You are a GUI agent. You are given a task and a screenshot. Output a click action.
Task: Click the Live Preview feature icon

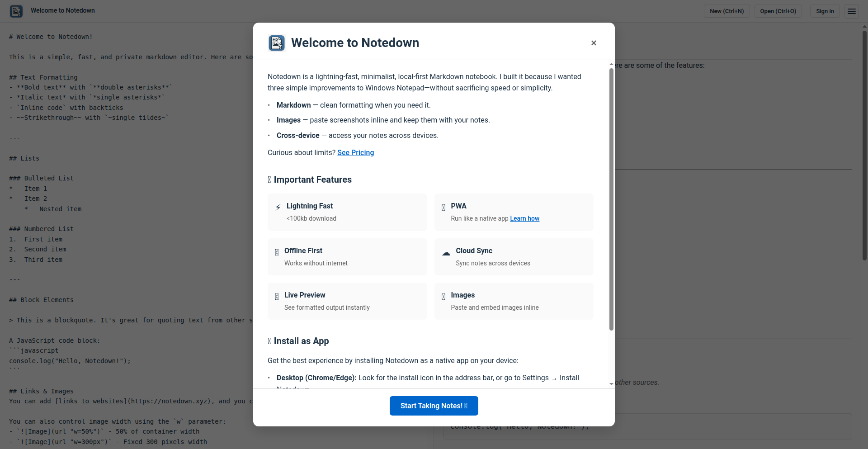(276, 296)
